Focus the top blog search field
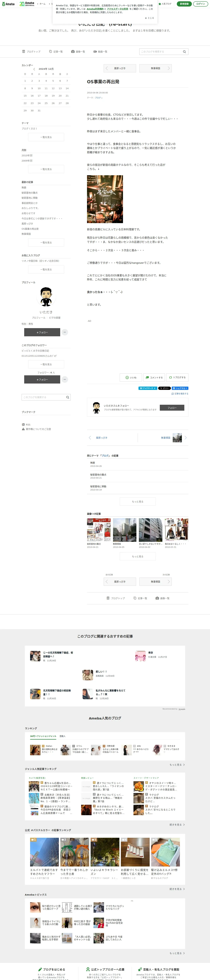Screen dimensions: 210x980 pyautogui.click(x=160, y=52)
